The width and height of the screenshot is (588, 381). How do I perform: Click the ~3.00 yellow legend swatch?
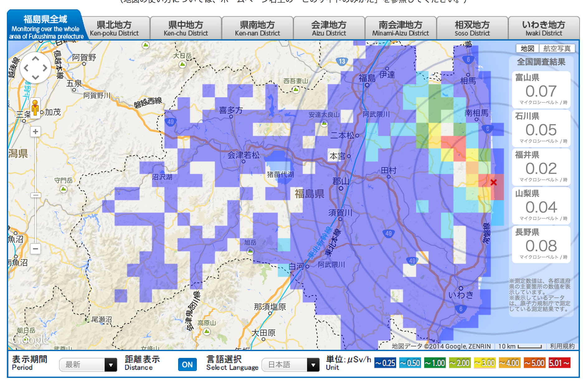[485, 363]
